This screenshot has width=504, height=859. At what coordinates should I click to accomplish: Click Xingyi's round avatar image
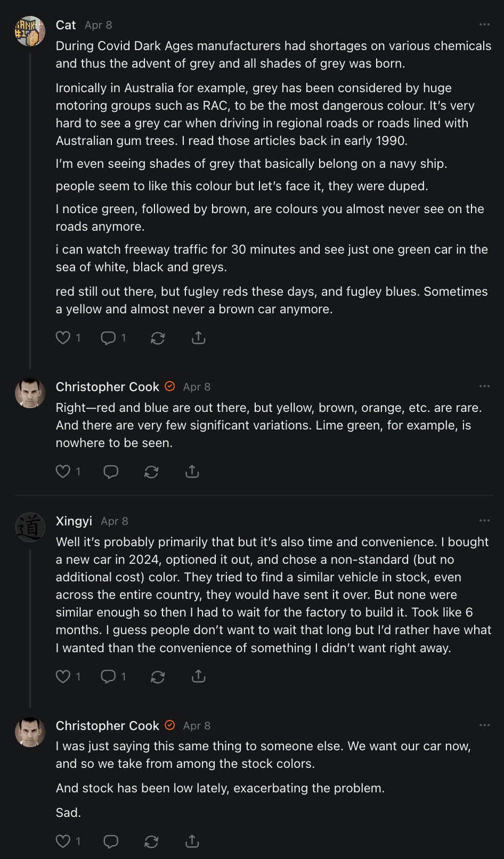(x=30, y=527)
